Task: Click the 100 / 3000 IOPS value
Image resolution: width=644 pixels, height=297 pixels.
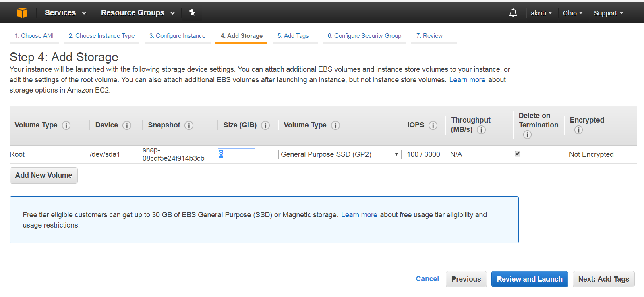Action: 423,154
